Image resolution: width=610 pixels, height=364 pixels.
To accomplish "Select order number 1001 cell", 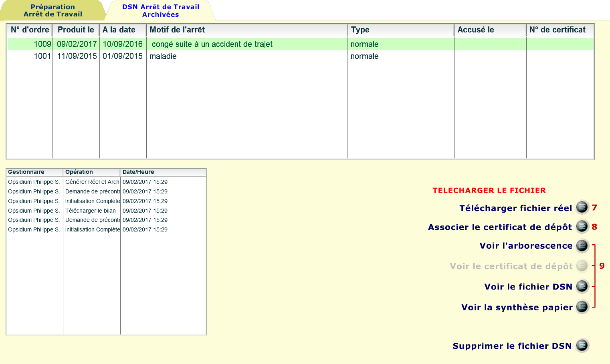I will pos(30,56).
